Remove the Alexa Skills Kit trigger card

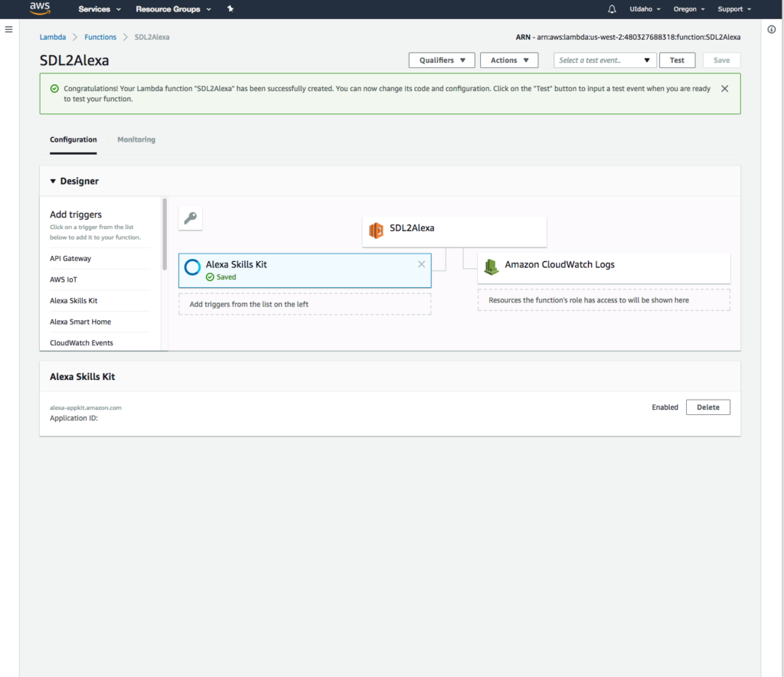pyautogui.click(x=422, y=264)
